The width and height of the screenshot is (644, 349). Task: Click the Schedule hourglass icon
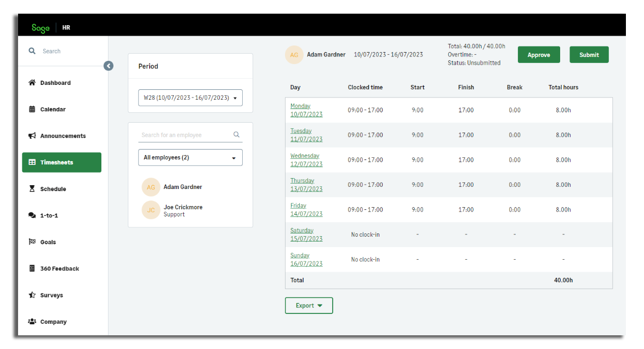(x=32, y=189)
